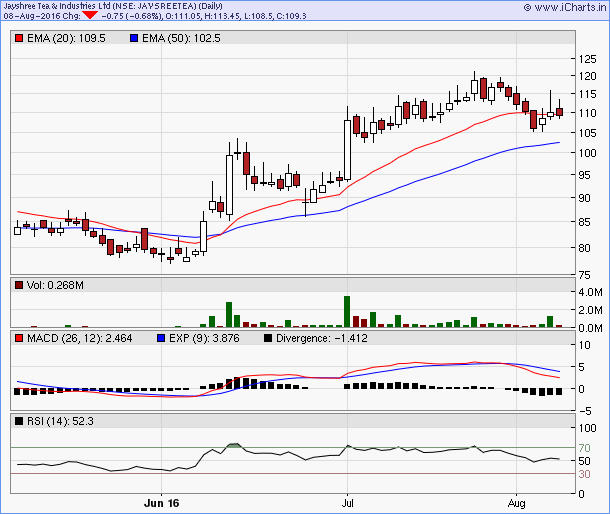
Task: Click the 85 price axis label
Action: point(584,222)
